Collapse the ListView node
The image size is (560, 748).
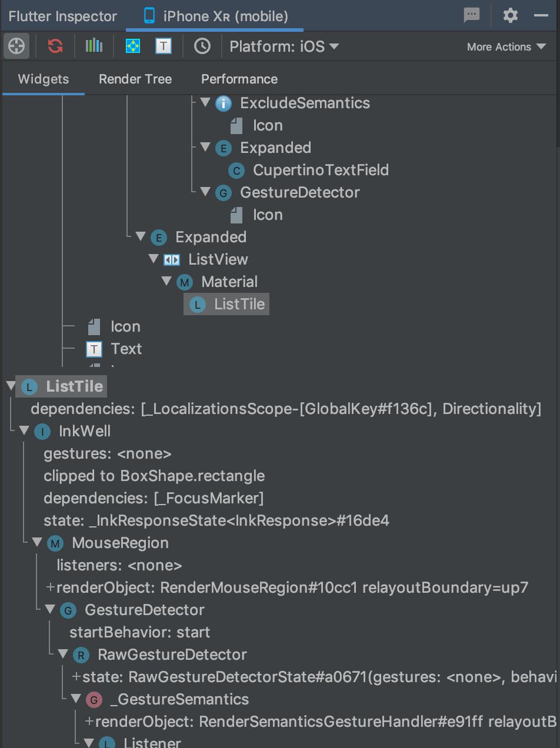[x=153, y=259]
